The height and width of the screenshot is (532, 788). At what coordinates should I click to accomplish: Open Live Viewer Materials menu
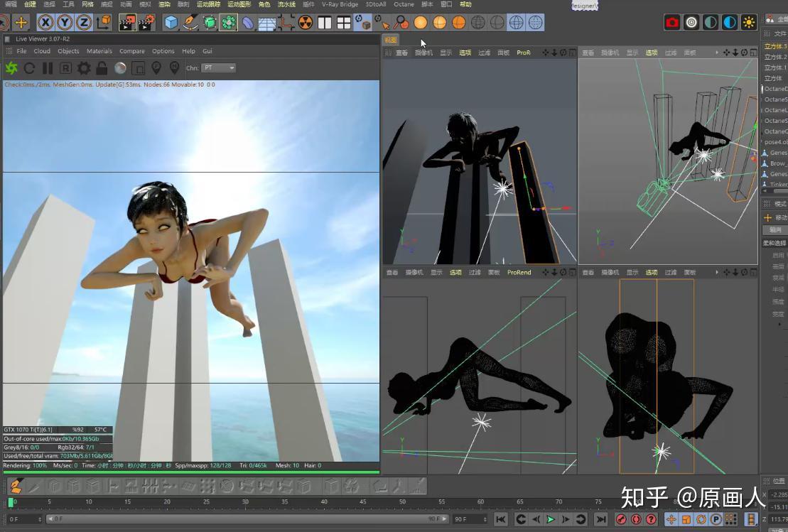click(99, 51)
